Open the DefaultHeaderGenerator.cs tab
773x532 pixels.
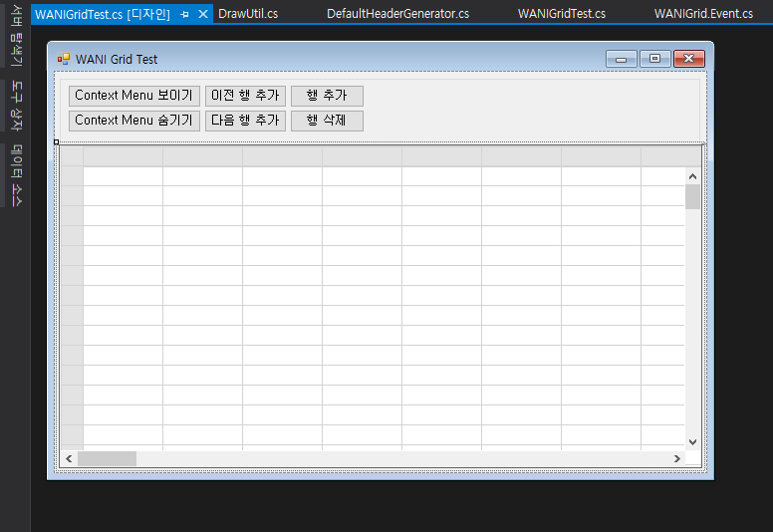tap(397, 14)
